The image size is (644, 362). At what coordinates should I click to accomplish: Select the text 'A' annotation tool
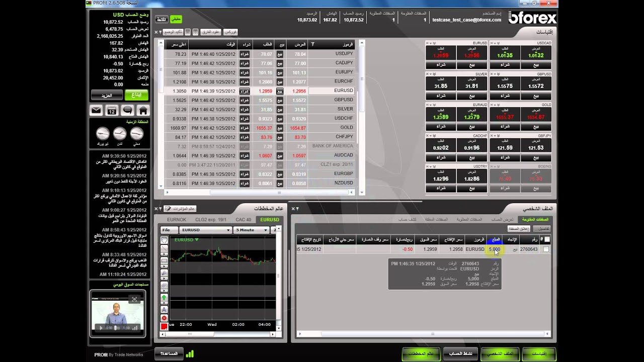pos(164,310)
